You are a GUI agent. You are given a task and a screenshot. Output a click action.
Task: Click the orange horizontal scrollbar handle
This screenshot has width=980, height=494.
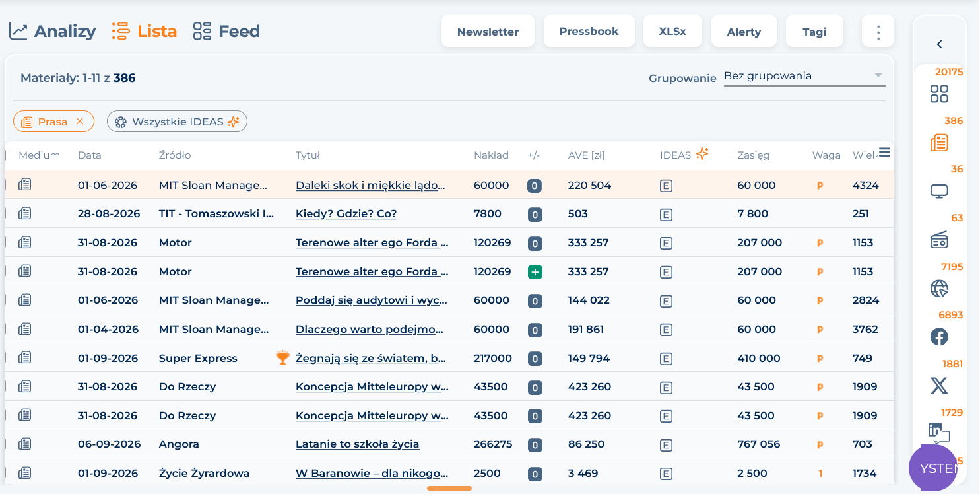[449, 489]
